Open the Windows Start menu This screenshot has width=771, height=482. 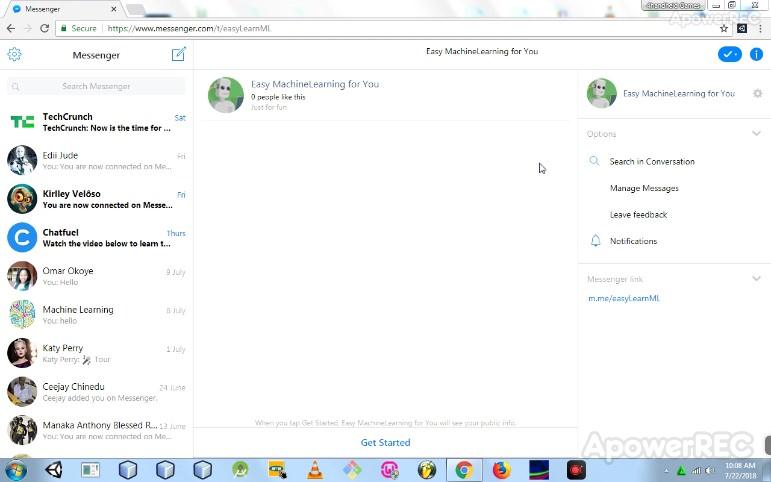(15, 470)
